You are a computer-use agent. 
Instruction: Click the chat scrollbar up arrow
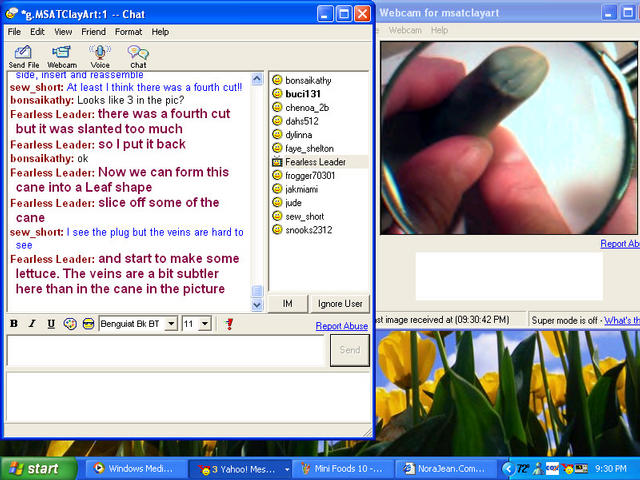tap(257, 79)
